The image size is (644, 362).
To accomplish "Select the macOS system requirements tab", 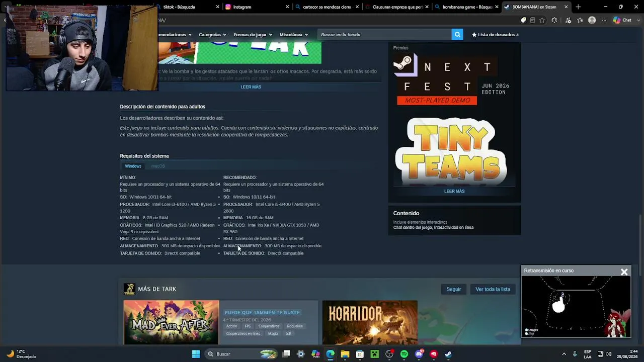I will [x=158, y=166].
